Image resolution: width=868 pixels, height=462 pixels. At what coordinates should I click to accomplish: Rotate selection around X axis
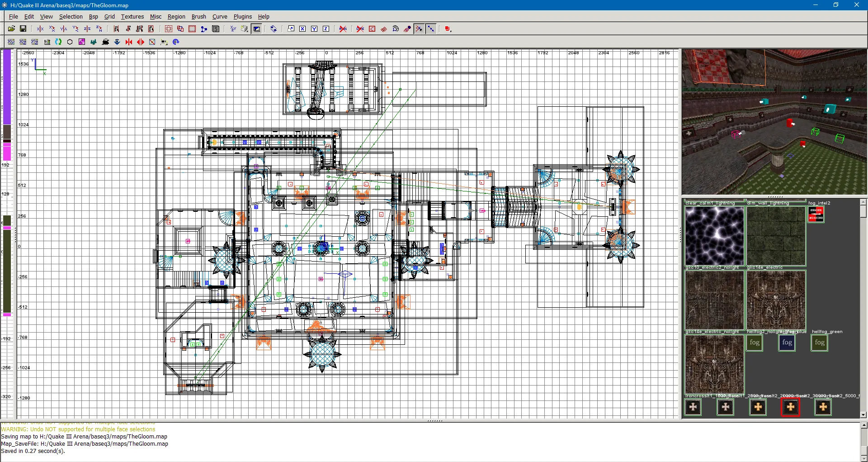[52, 29]
